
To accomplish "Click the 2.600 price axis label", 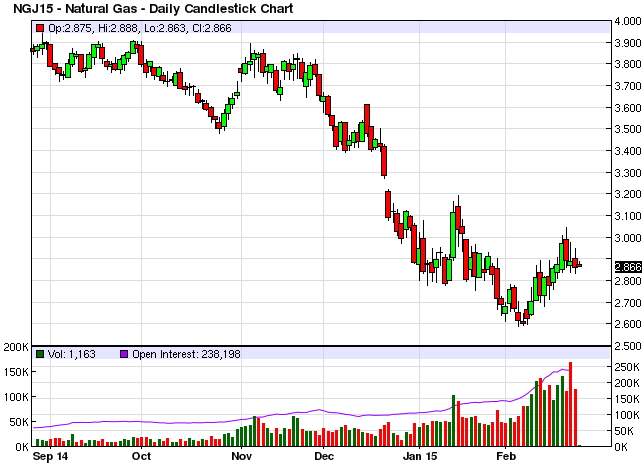I will click(628, 324).
